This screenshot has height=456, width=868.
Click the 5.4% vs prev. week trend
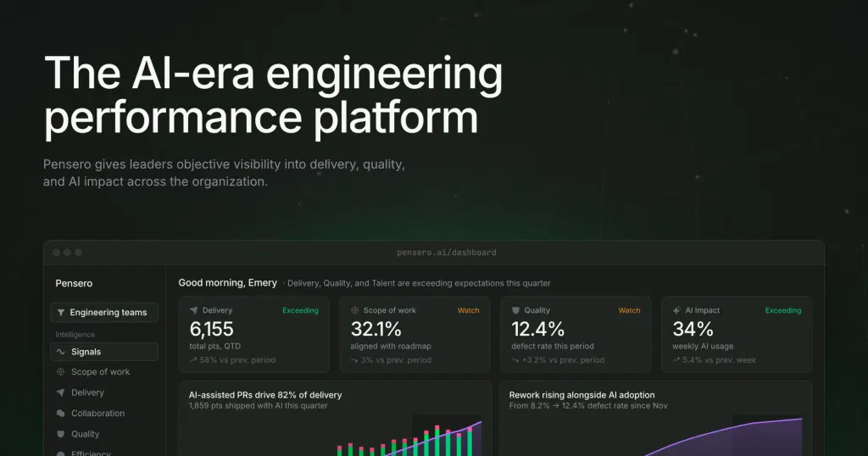[715, 359]
